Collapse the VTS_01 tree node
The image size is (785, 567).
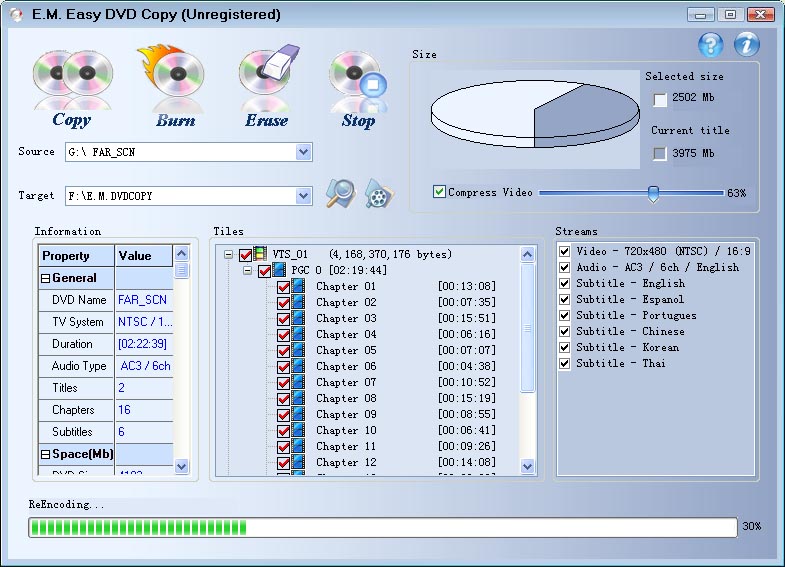click(229, 255)
